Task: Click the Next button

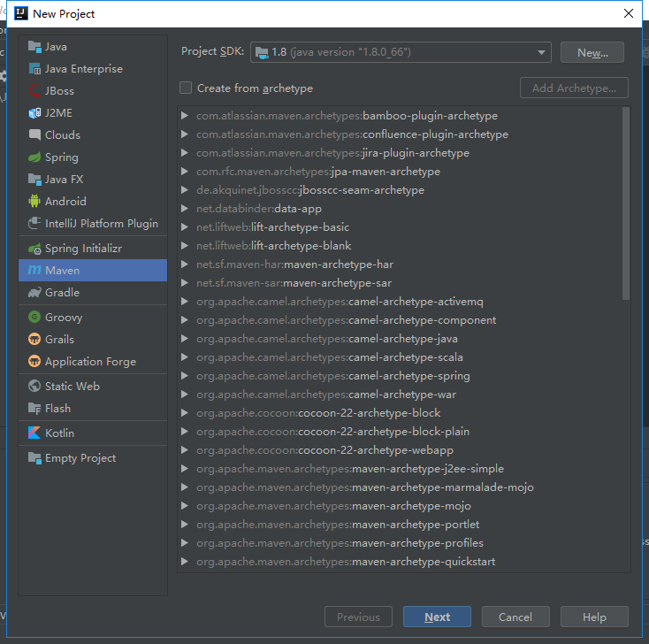Action: point(437,617)
